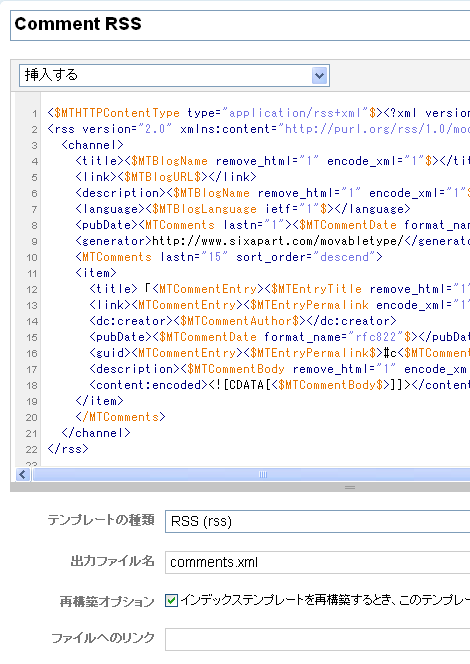This screenshot has height=664, width=470.
Task: Click the left arrow of horizontal scrollbar
Action: (23, 475)
